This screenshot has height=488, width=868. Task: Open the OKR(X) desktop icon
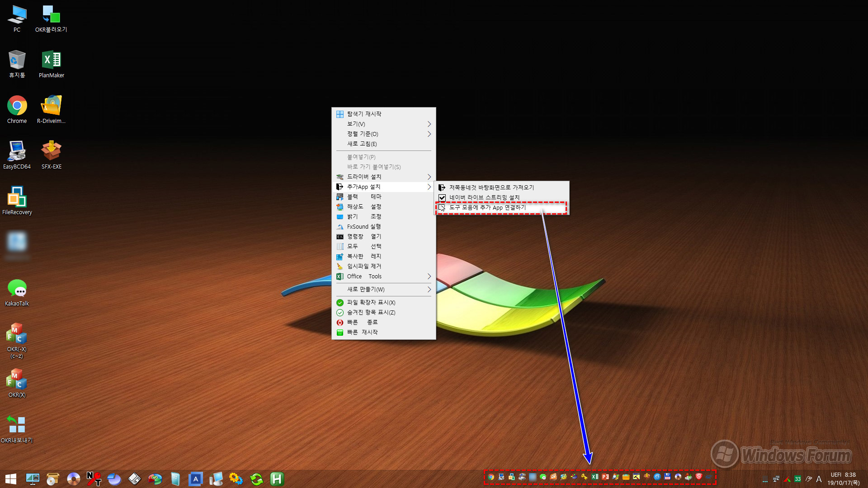point(17,384)
